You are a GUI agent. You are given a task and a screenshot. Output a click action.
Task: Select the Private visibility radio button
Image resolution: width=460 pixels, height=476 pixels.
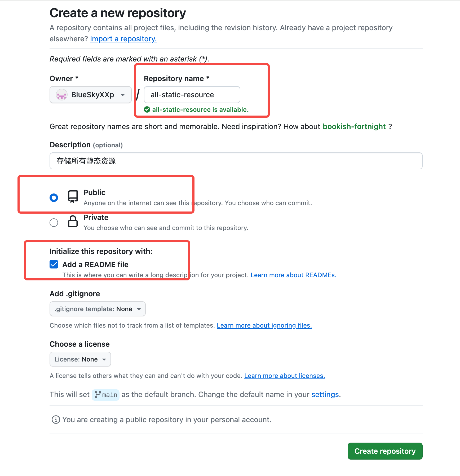click(x=54, y=223)
